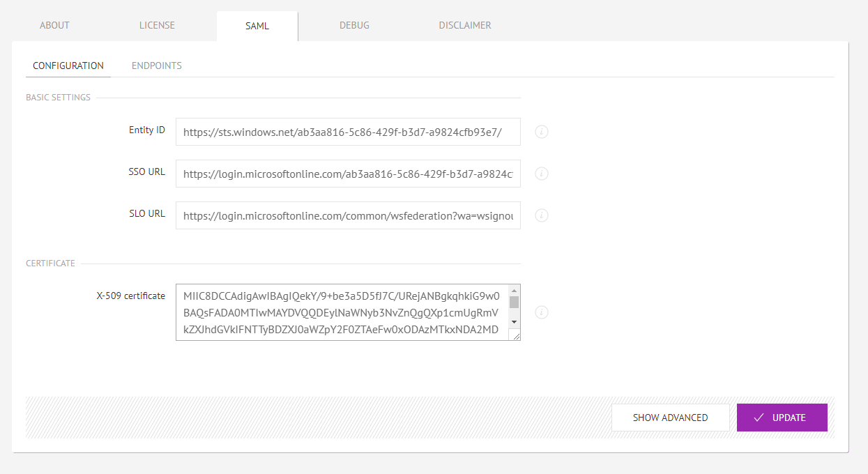This screenshot has height=474, width=868.
Task: Click the info icon beside SSO URL
Action: 542,174
